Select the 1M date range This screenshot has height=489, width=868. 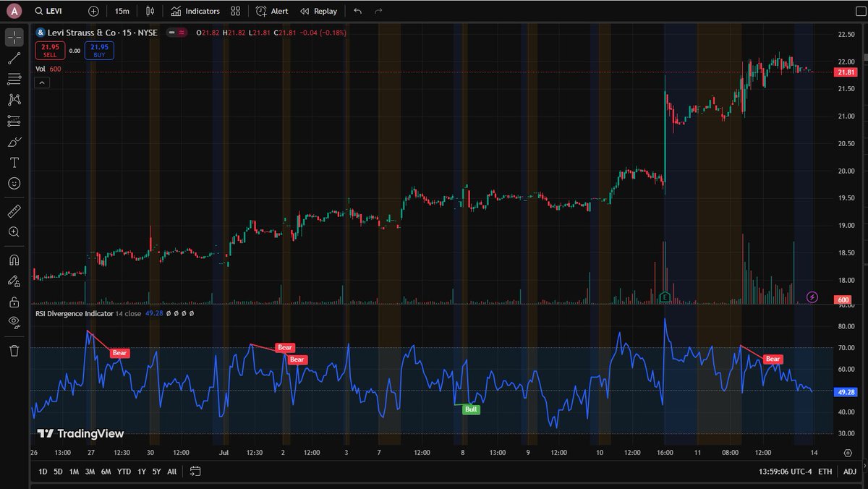point(74,472)
